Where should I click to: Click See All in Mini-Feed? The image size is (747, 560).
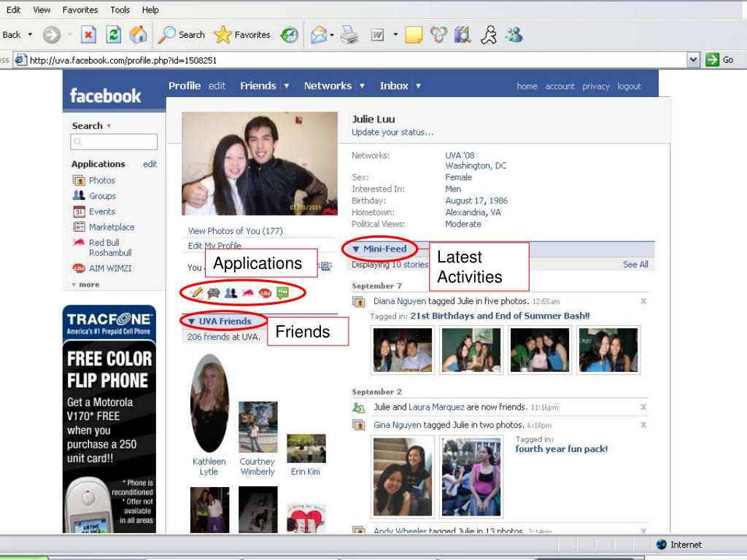click(x=635, y=264)
